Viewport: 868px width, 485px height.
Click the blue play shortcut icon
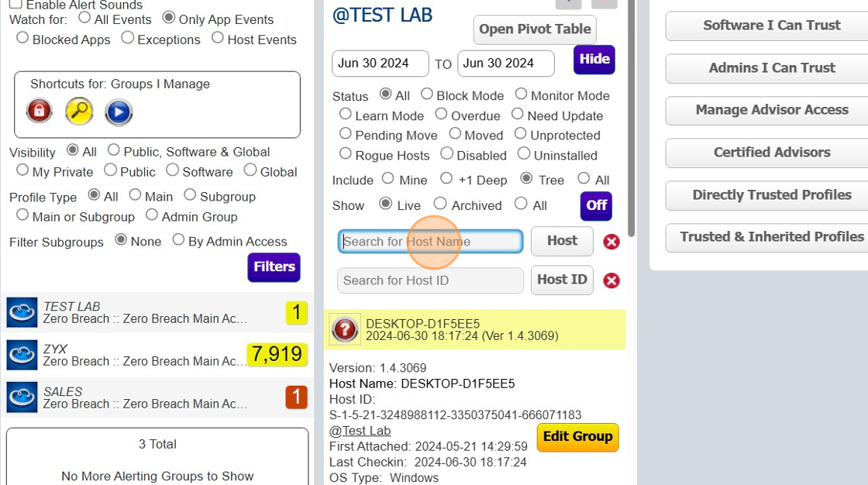tap(119, 112)
